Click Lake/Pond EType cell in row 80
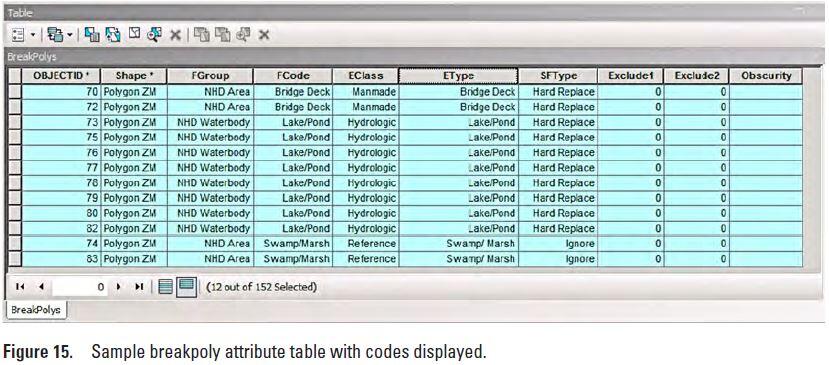 coord(458,213)
